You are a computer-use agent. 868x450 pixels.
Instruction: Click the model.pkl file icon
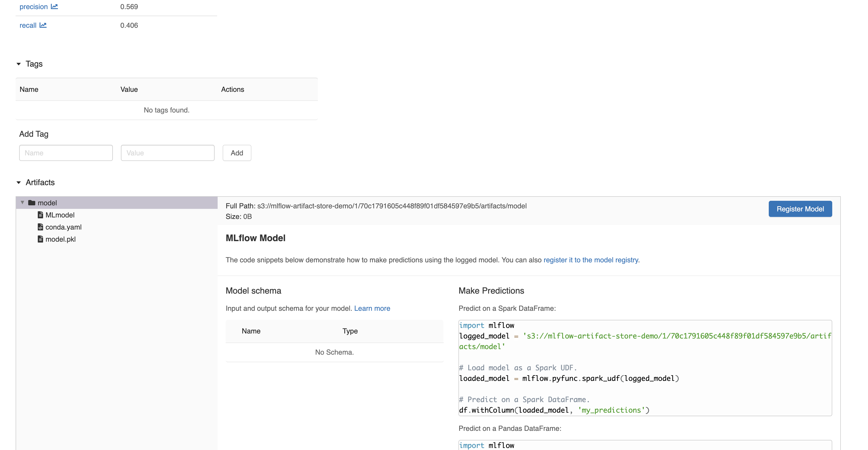click(41, 239)
